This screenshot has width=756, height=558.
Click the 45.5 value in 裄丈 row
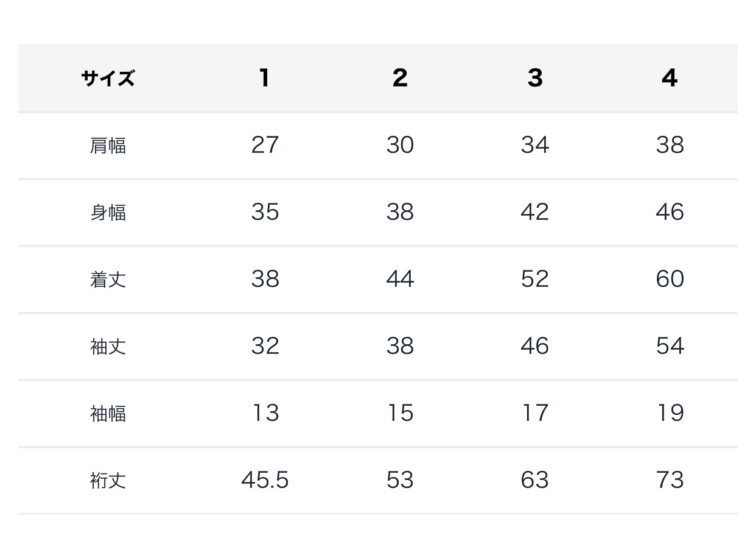[265, 480]
